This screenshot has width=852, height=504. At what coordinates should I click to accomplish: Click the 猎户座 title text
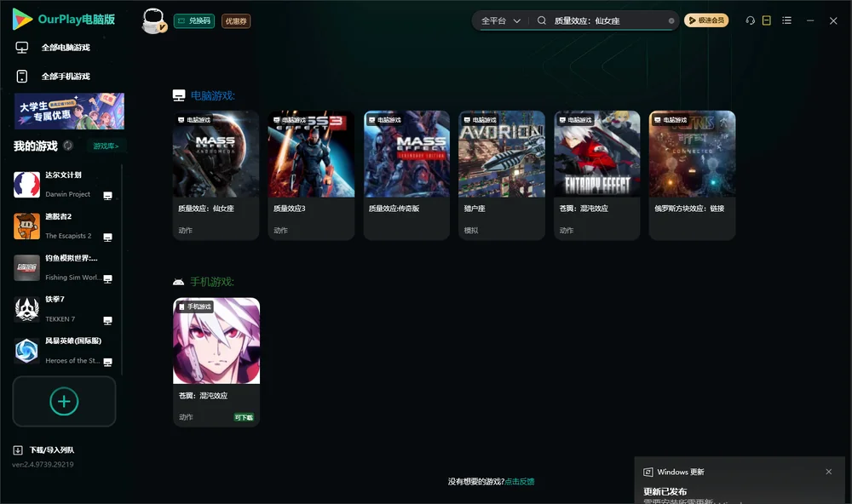(475, 208)
